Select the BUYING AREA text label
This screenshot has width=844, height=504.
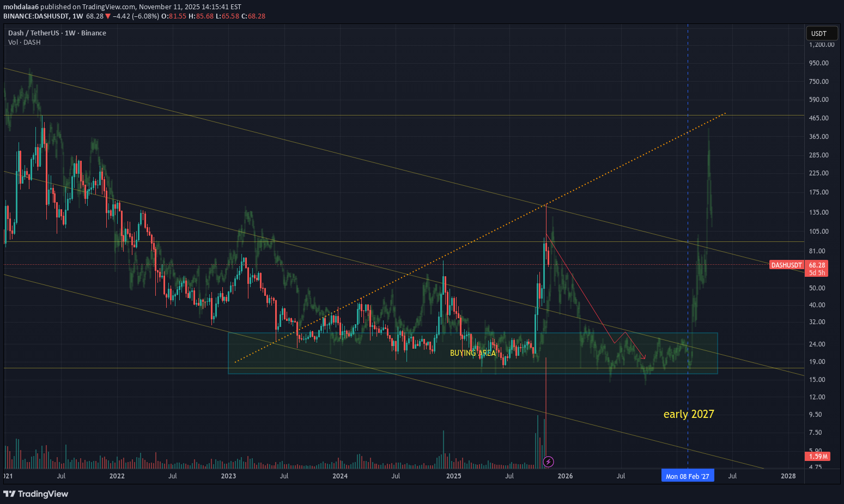(x=472, y=353)
